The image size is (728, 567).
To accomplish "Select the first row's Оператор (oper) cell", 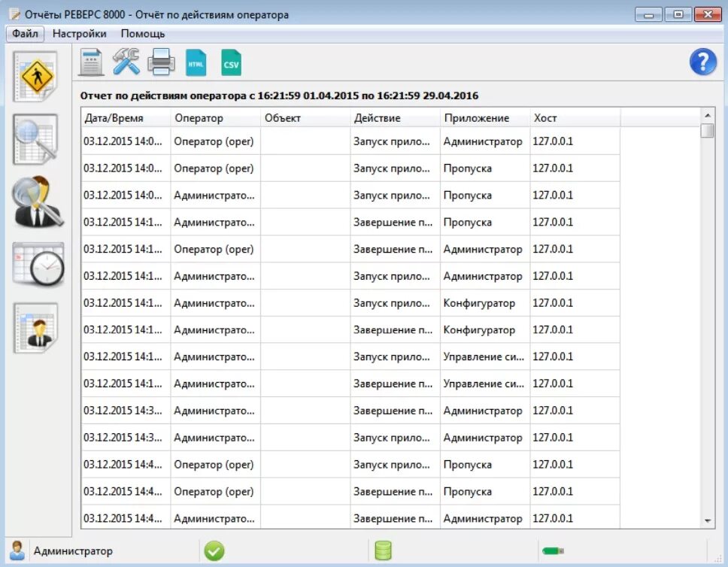I will click(x=215, y=141).
